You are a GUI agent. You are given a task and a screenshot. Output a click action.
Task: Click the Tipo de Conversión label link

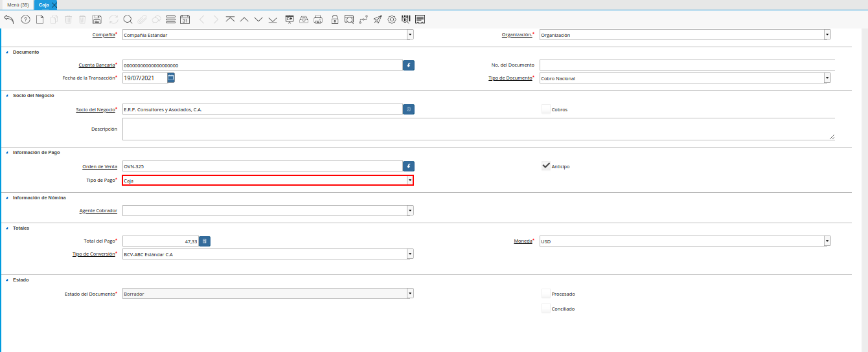(93, 254)
